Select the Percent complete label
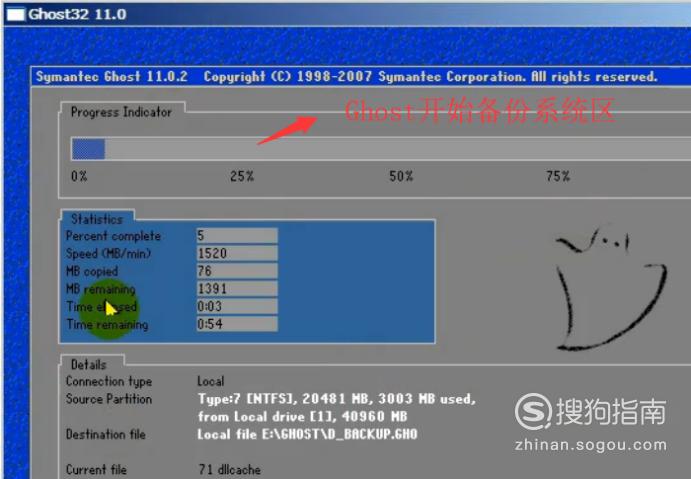The image size is (691, 479). tap(113, 236)
